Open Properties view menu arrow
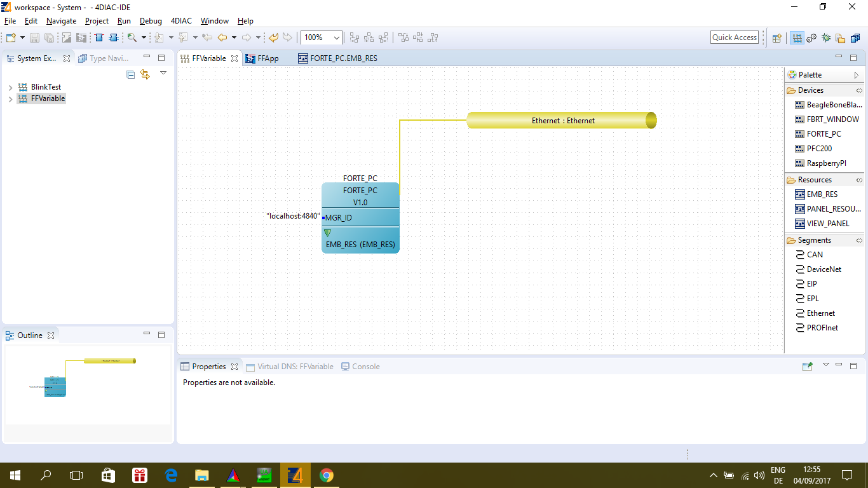Screen dimensions: 868x488 tap(826, 365)
